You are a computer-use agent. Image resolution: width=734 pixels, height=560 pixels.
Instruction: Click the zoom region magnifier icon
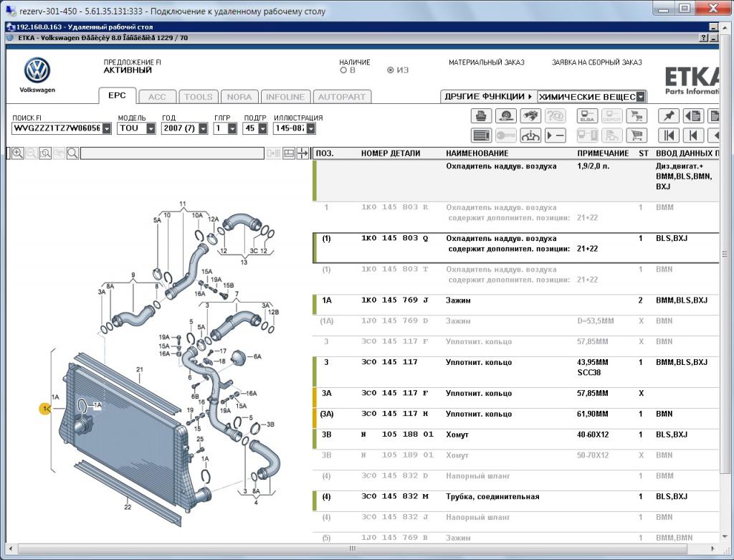click(x=45, y=153)
